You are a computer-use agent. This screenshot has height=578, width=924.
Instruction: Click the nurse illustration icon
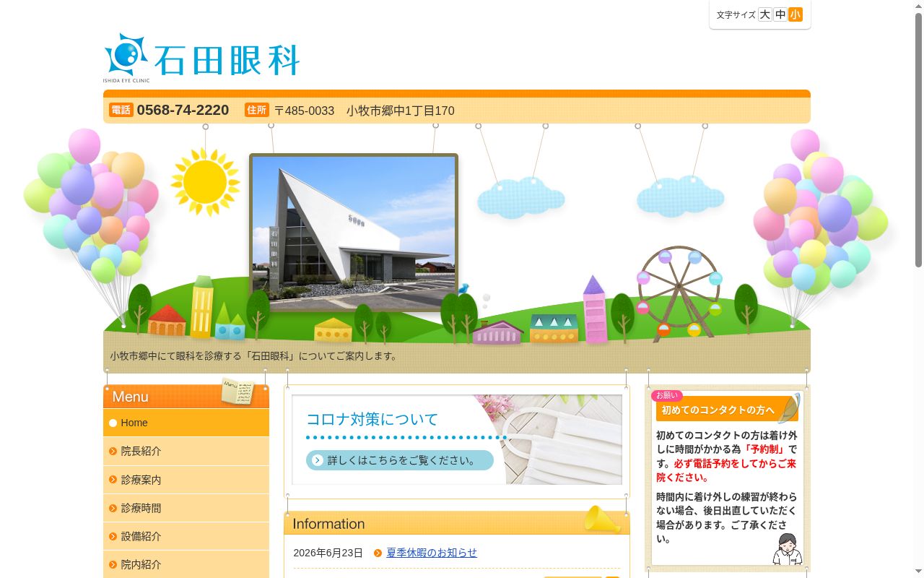coord(787,549)
